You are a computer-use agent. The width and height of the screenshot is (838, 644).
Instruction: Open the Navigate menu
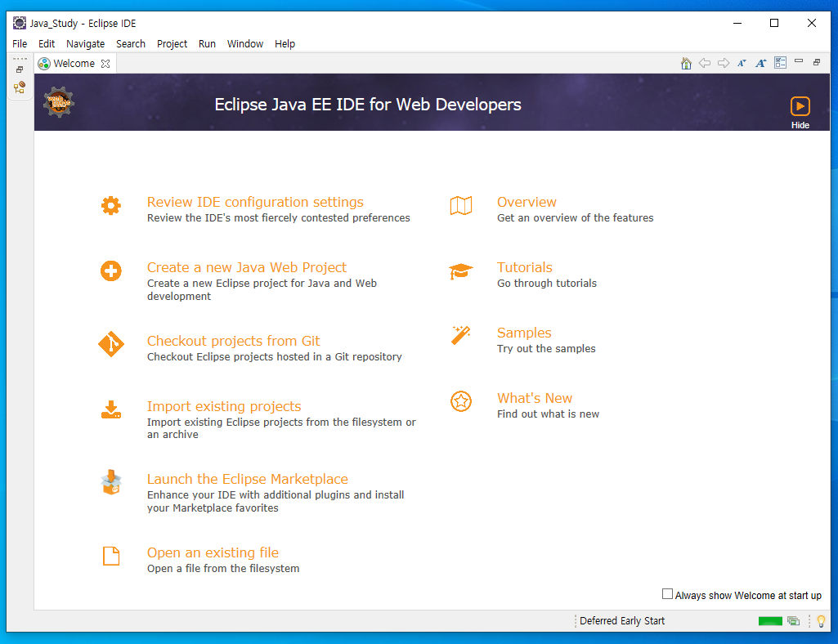(x=86, y=44)
